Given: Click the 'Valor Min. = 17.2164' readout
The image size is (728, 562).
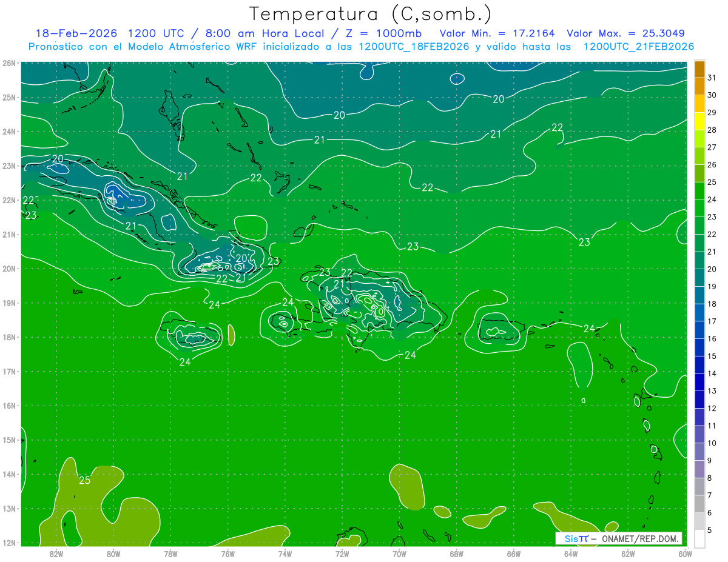Looking at the screenshot, I should (498, 33).
